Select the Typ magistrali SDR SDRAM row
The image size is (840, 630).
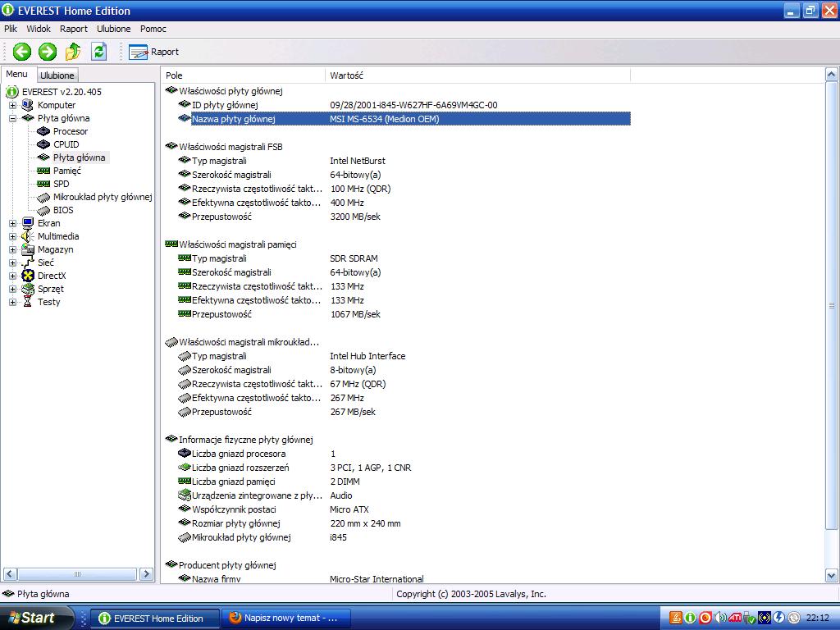[398, 258]
